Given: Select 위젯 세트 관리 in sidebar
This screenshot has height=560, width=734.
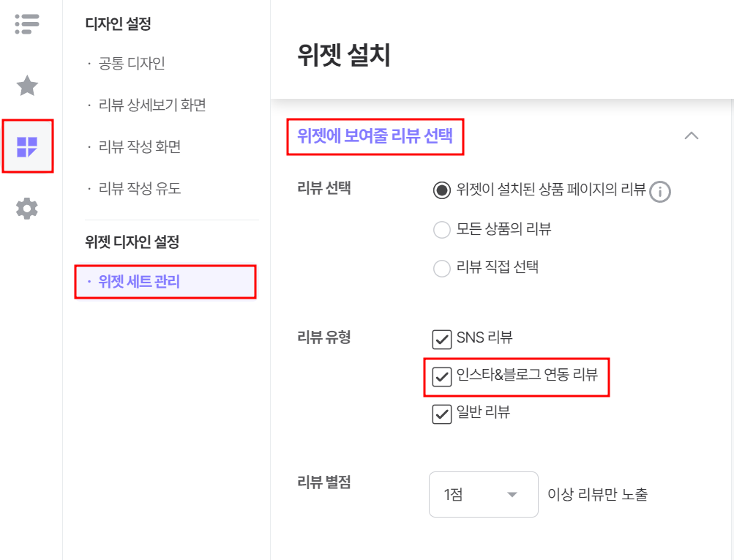Looking at the screenshot, I should (x=165, y=281).
